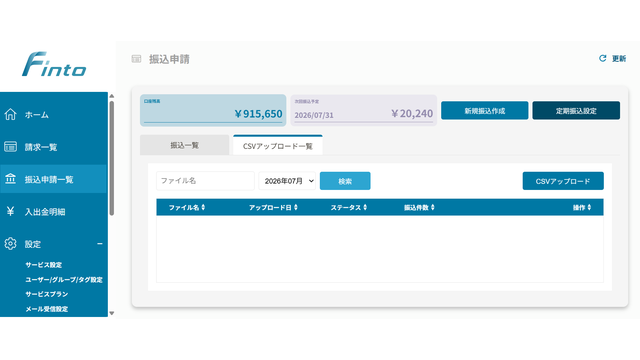The image size is (640, 360).
Task: Open ユーザー/グループ/タグ設定 submenu item
Action: (64, 280)
